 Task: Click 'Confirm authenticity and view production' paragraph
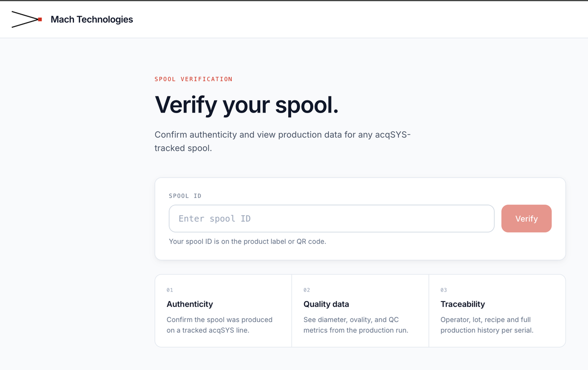[x=282, y=141]
